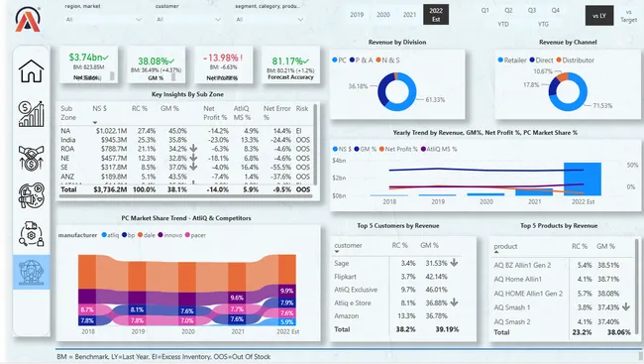Image resolution: width=644 pixels, height=364 pixels.
Task: Open the Supply Chain view truck icon
Action: pyautogui.click(x=32, y=233)
